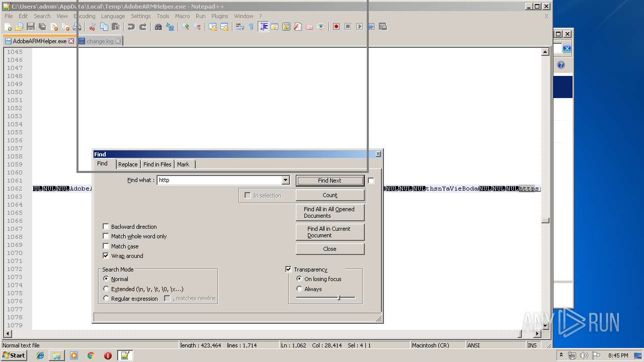The image size is (644, 362).
Task: Open the Find what history dropdown
Action: (x=285, y=180)
